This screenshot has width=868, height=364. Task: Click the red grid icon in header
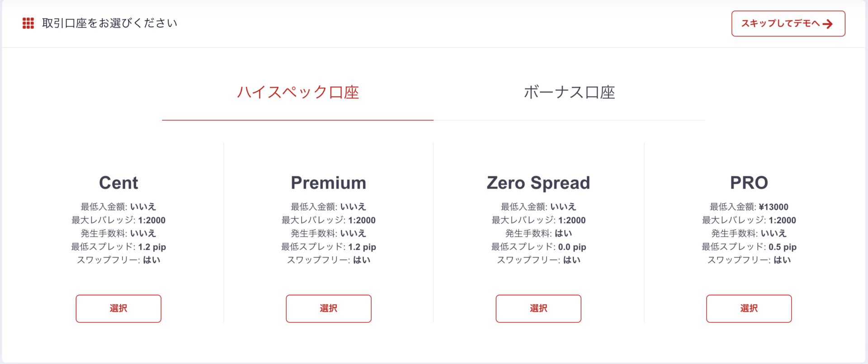28,24
